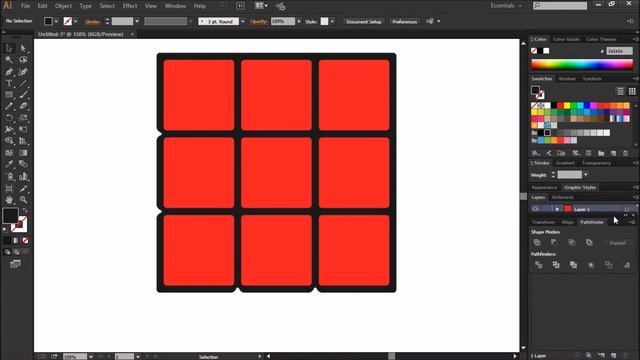Expand Layer 1 disclosure triangle
This screenshot has height=360, width=640.
pos(557,209)
